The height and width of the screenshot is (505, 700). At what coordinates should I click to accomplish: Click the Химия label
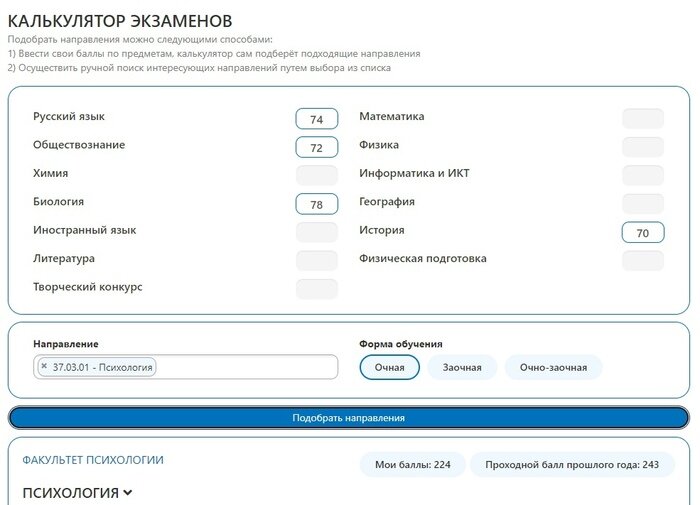(x=50, y=173)
